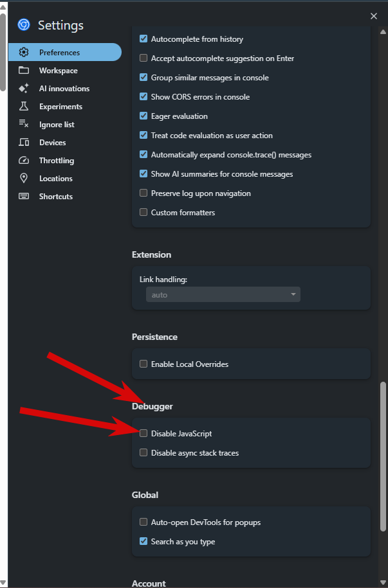Click the AI innovations sparkle icon
This screenshot has height=588, width=388.
[24, 89]
